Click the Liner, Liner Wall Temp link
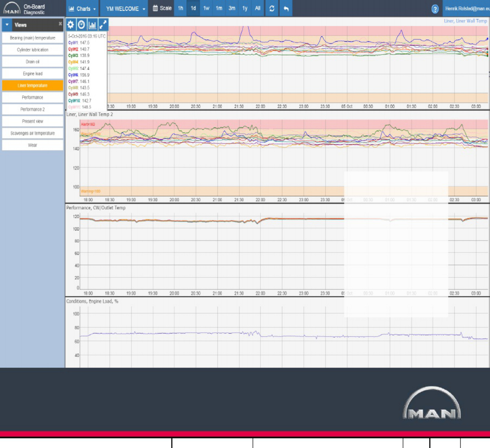490x448 pixels. pos(465,21)
